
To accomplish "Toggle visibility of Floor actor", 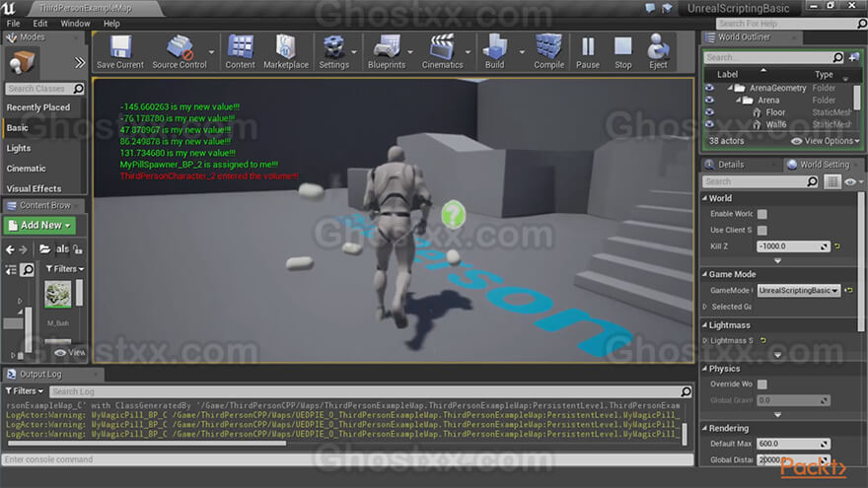I will tap(709, 112).
